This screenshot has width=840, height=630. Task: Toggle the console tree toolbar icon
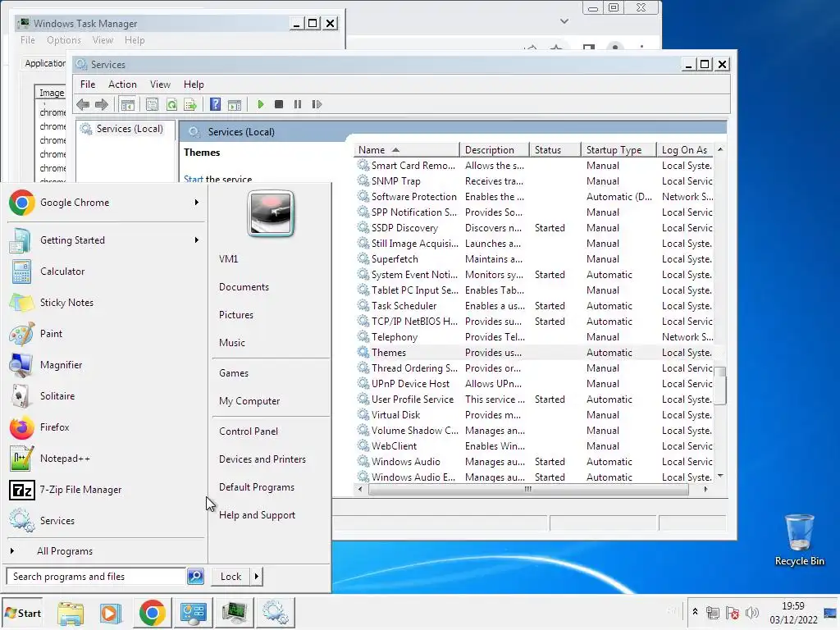coord(127,104)
